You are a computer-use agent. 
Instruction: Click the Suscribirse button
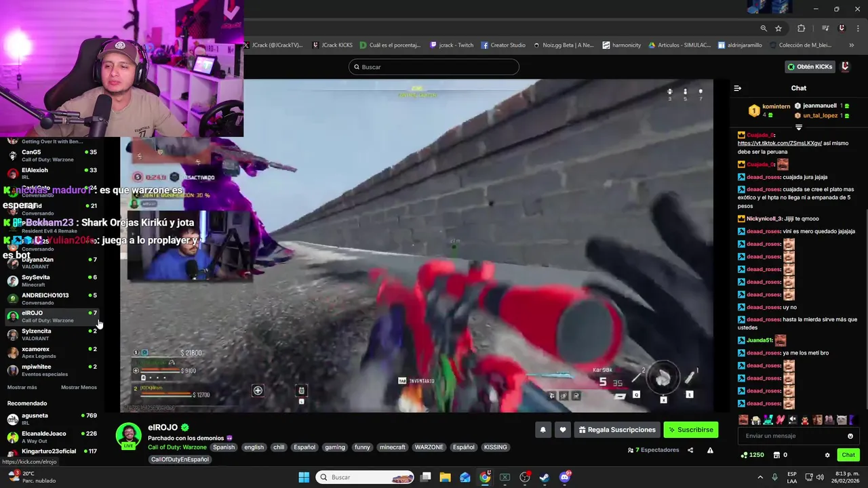coord(690,430)
